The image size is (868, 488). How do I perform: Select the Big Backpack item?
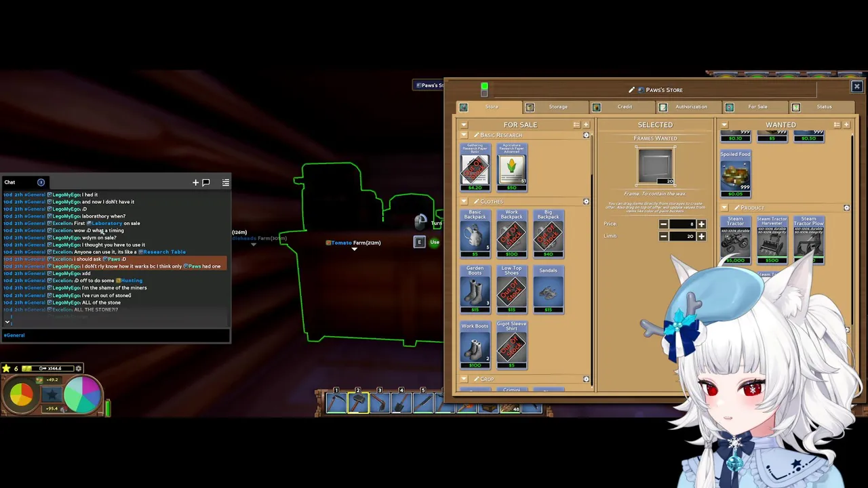coord(548,234)
